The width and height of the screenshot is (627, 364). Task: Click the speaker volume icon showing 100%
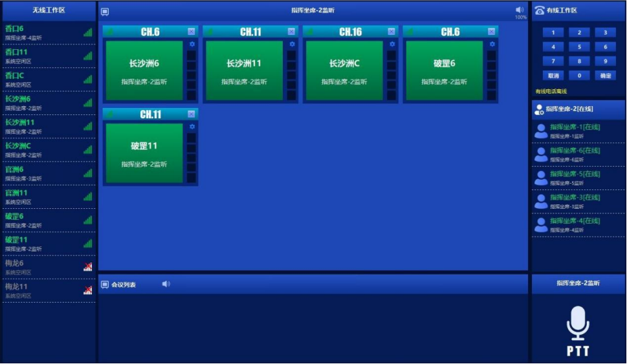click(x=520, y=10)
